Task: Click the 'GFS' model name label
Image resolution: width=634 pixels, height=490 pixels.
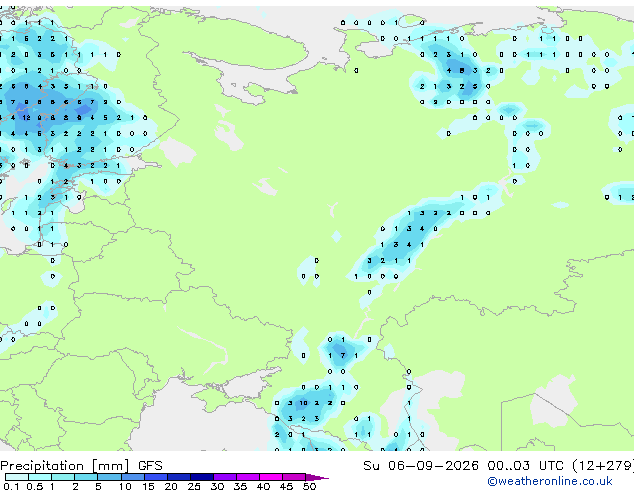Action: 150,466
